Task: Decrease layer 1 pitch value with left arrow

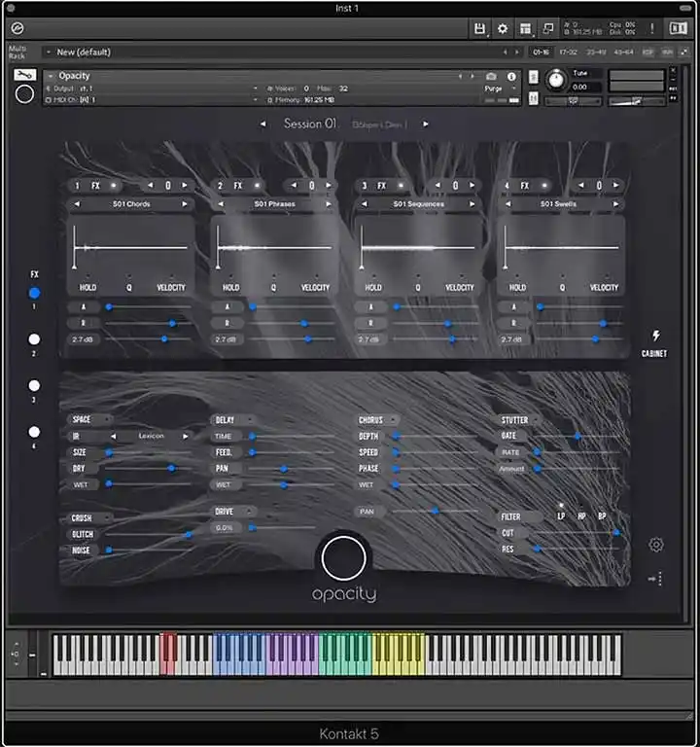Action: tap(151, 185)
